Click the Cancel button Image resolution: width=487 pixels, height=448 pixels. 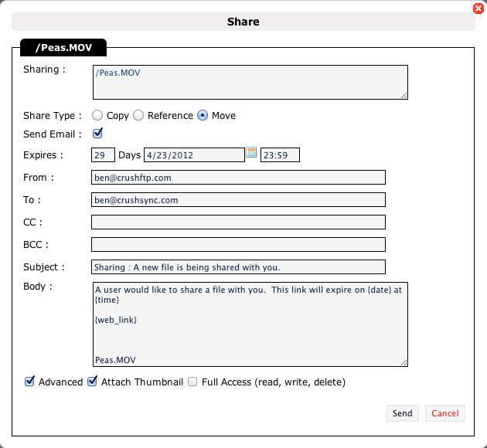tap(445, 413)
